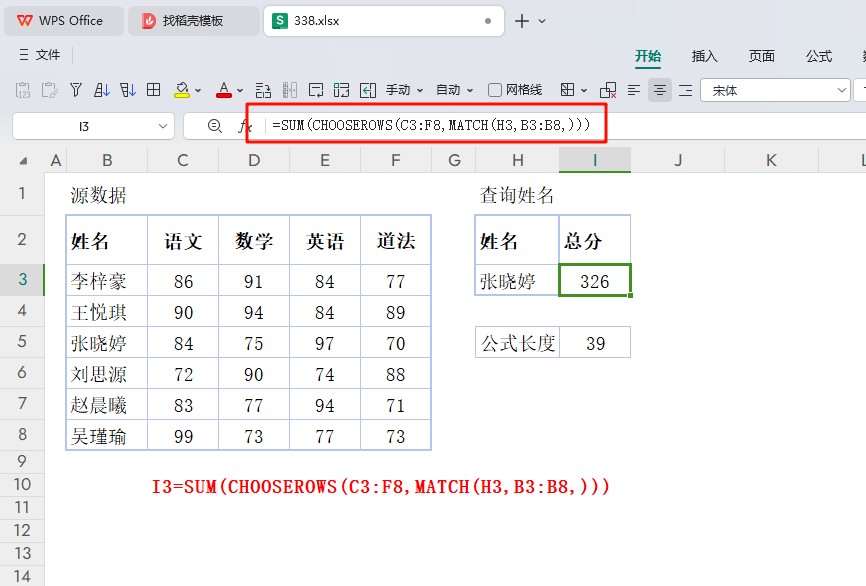The width and height of the screenshot is (866, 586).
Task: Click the wrap text icon
Action: click(x=316, y=90)
